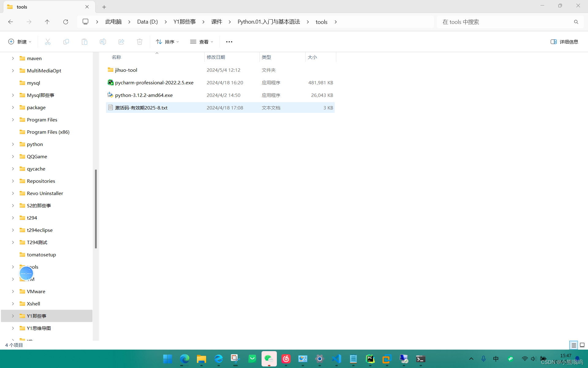Click 课件 in the breadcrumb path
The width and height of the screenshot is (588, 368).
click(x=217, y=22)
